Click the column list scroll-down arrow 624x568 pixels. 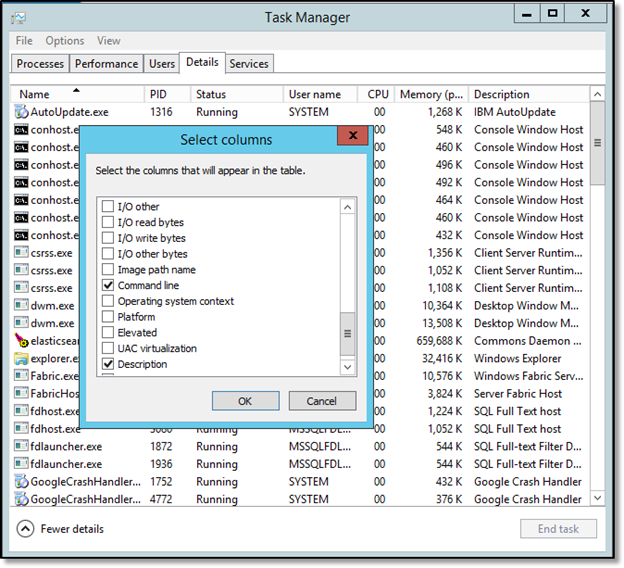(x=347, y=367)
